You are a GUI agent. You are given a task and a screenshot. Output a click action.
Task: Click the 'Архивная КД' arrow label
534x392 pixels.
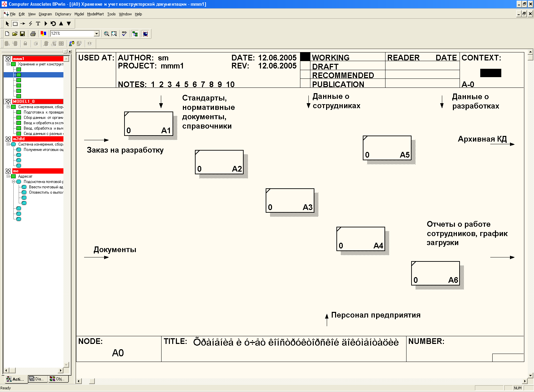pyautogui.click(x=482, y=139)
